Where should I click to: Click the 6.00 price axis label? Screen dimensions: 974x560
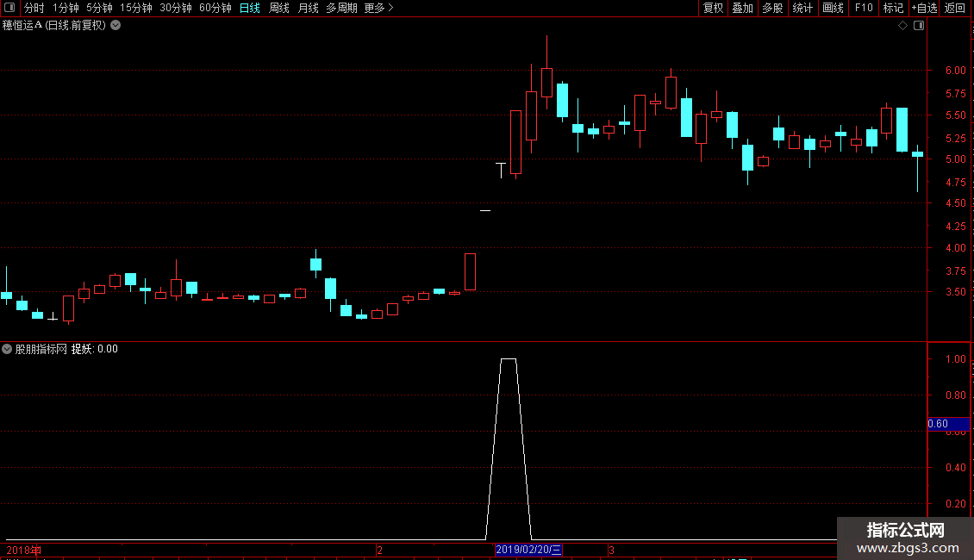point(955,71)
